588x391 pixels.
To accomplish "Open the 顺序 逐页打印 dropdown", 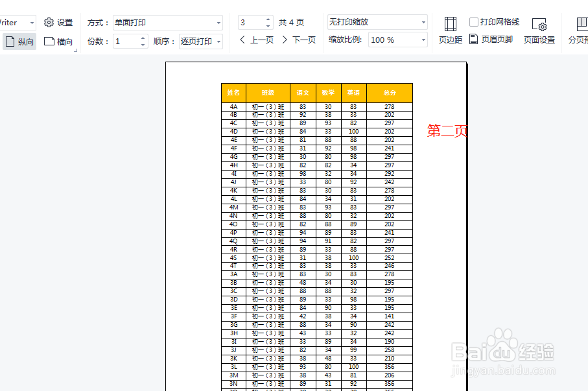I will pos(200,41).
